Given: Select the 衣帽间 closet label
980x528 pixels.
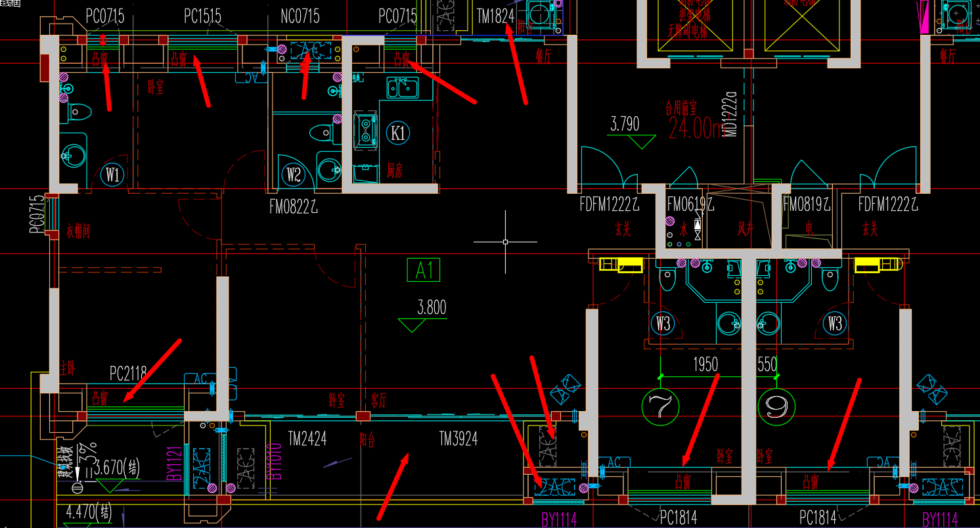Looking at the screenshot, I should click(78, 232).
